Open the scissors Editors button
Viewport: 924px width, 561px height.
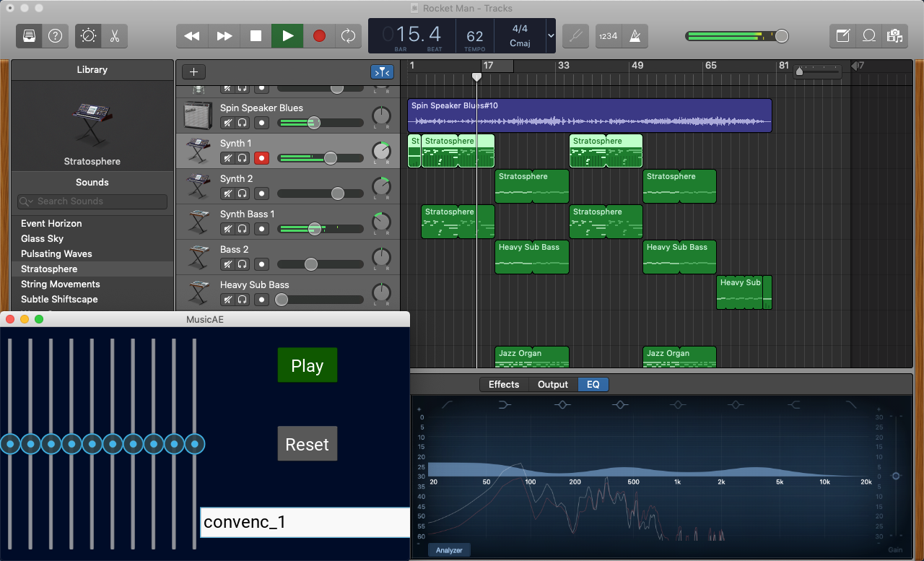point(114,35)
